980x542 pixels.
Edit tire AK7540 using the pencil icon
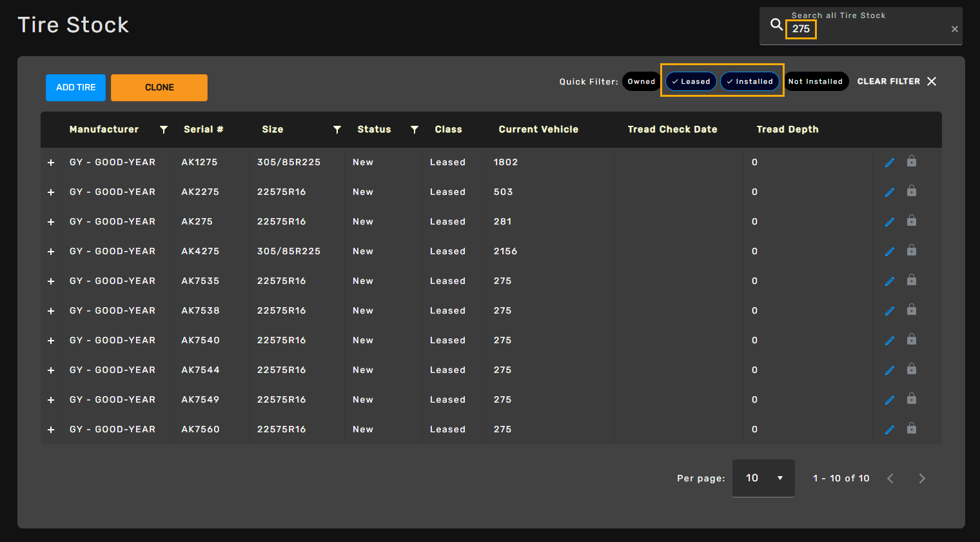pyautogui.click(x=890, y=341)
